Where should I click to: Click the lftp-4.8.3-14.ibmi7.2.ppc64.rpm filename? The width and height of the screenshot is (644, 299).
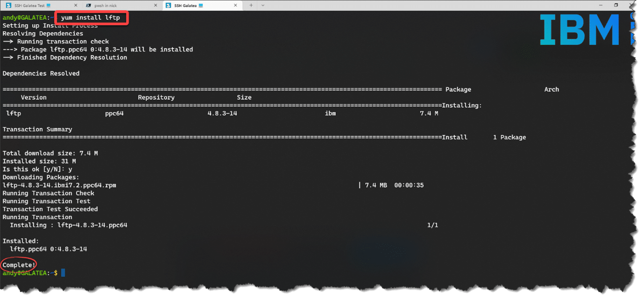(59, 185)
